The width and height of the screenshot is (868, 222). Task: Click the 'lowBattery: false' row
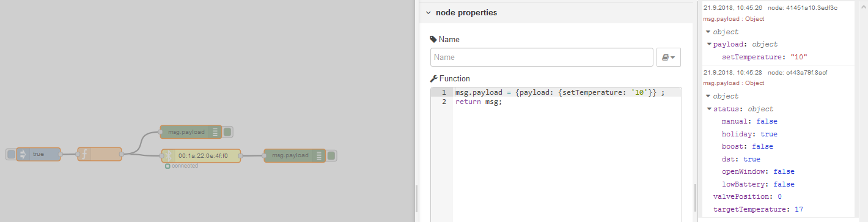tap(758, 184)
